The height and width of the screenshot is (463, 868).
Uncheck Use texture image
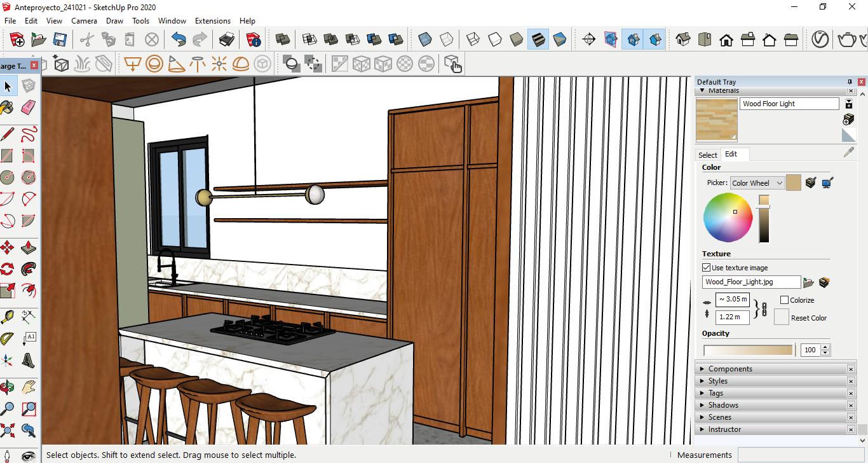[707, 268]
